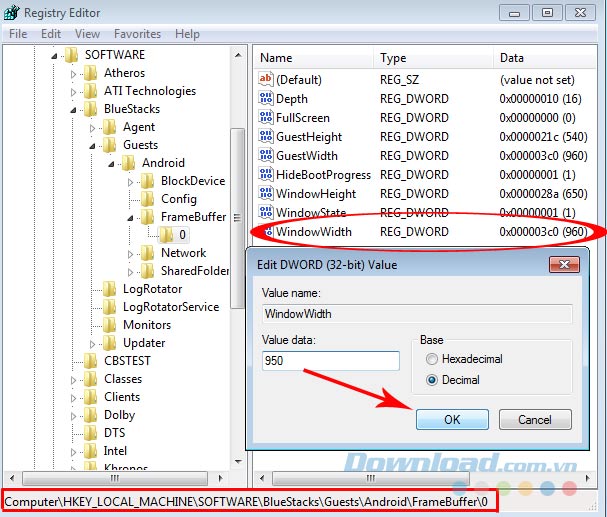
Task: Sort values by the Name column header
Action: (314, 58)
